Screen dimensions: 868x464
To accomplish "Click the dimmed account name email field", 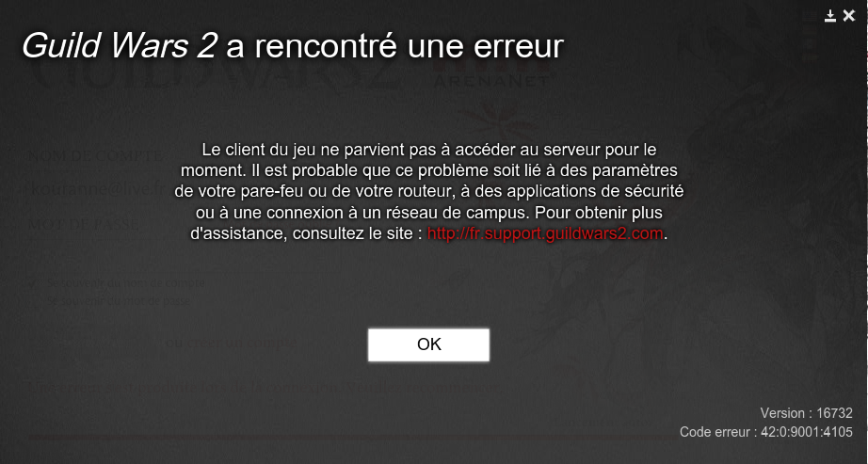I will click(x=99, y=188).
